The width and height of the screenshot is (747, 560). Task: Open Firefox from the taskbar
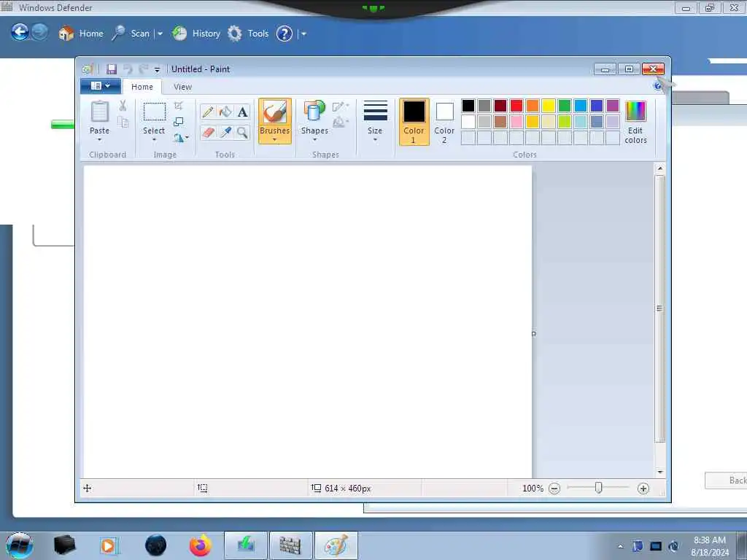pyautogui.click(x=201, y=545)
